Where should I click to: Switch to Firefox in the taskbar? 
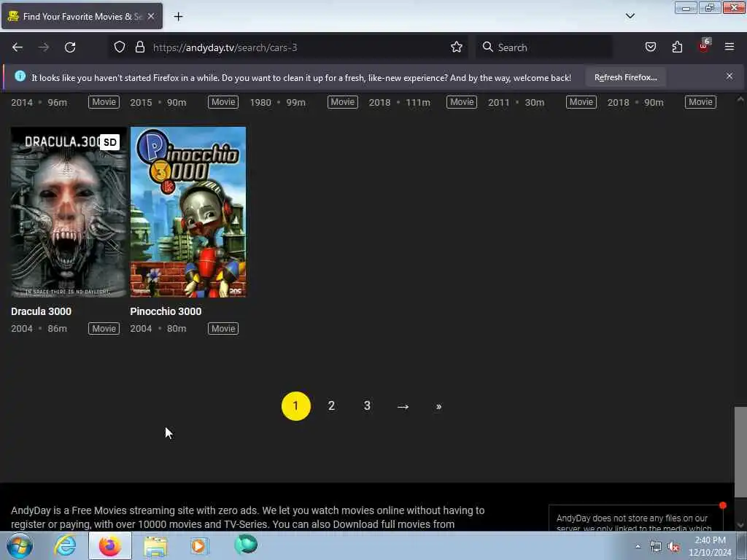point(110,545)
